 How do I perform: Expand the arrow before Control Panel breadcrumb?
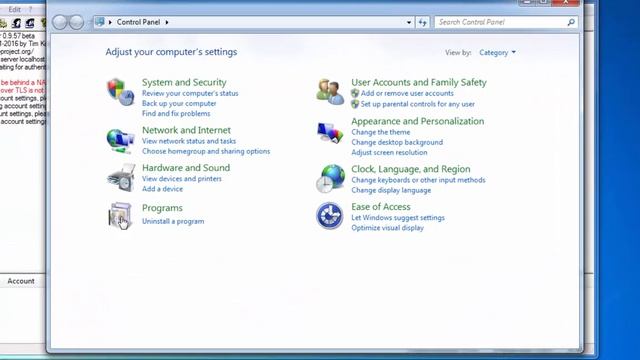(110, 22)
